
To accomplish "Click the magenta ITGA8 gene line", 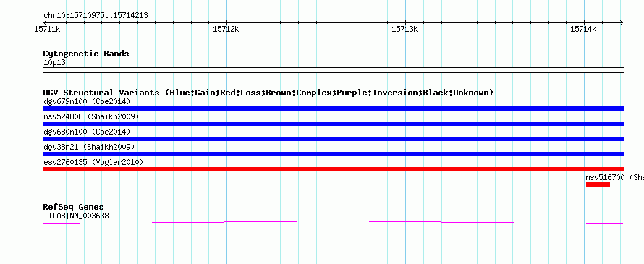I will [x=333, y=222].
